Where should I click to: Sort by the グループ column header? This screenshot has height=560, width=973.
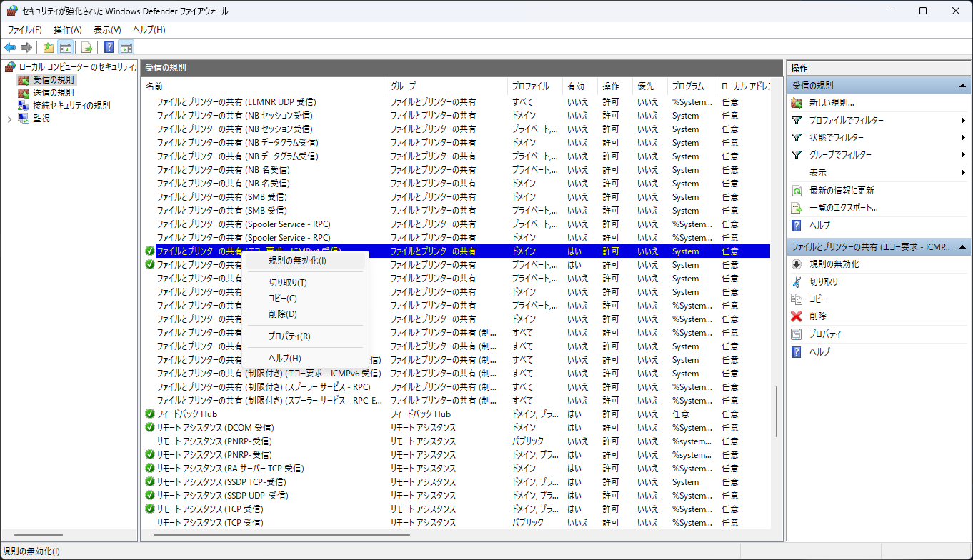447,86
